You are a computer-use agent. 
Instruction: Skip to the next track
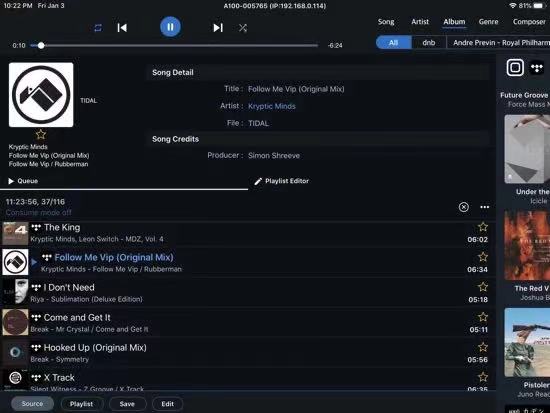[218, 28]
